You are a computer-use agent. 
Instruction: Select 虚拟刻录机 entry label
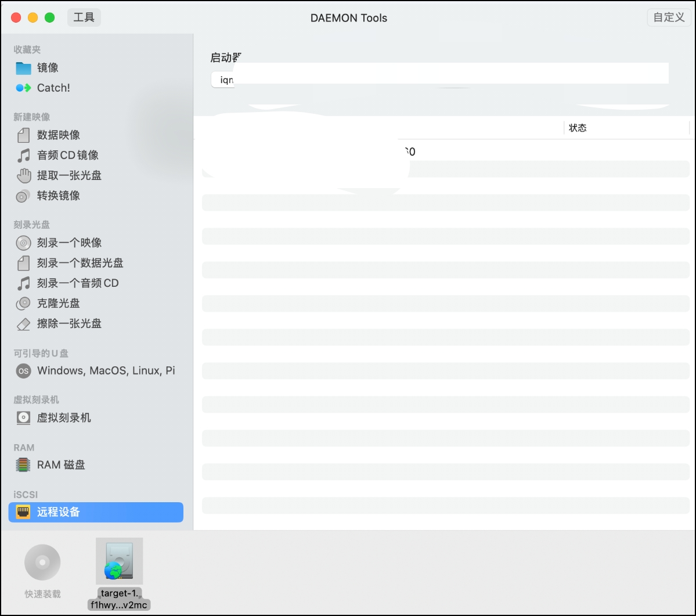coord(64,417)
